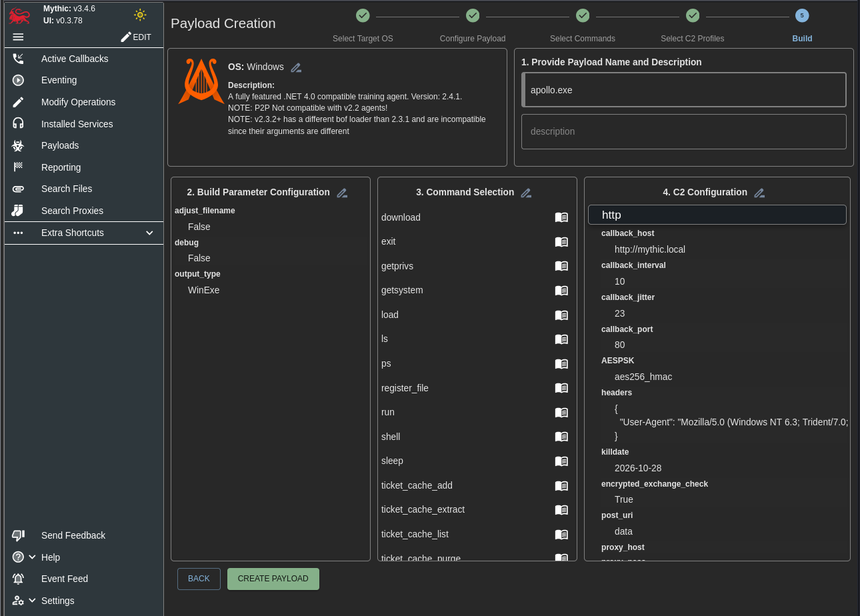Click the CREATE PAYLOAD button
Screen dimensions: 860x616
273,579
